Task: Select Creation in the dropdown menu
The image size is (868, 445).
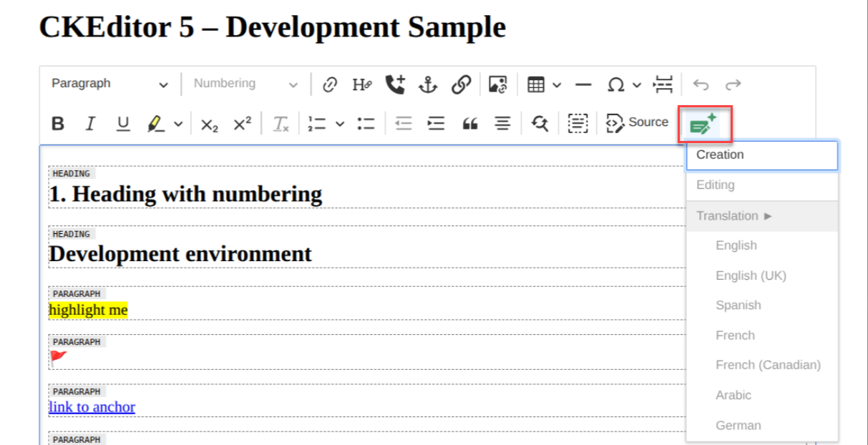Action: point(762,155)
